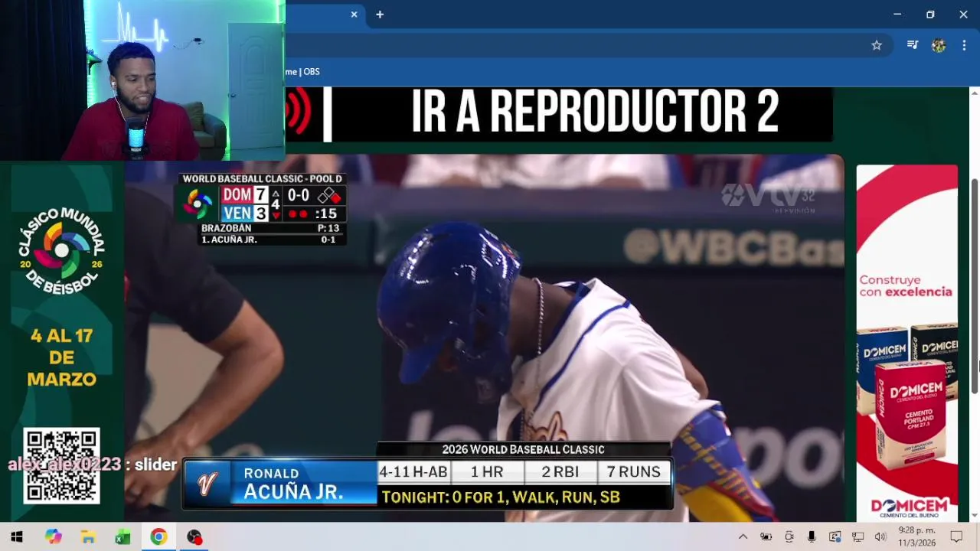The image size is (980, 551).
Task: Click the Domicem logo at ad bottom
Action: tap(909, 507)
